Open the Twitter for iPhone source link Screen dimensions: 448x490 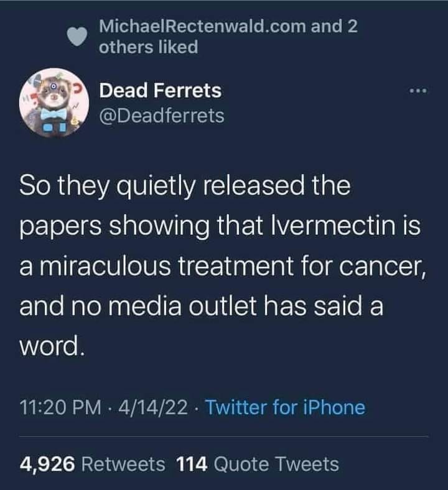(285, 407)
